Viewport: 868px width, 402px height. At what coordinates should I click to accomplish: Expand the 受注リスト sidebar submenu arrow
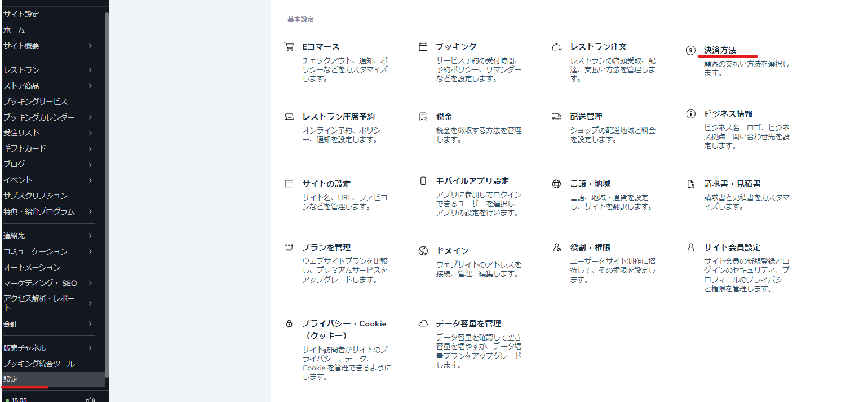click(90, 132)
